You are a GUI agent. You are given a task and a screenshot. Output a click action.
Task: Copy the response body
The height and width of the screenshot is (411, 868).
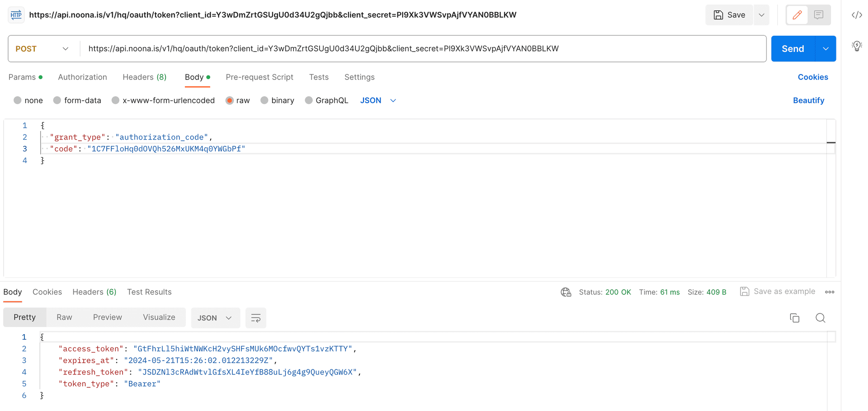point(795,318)
